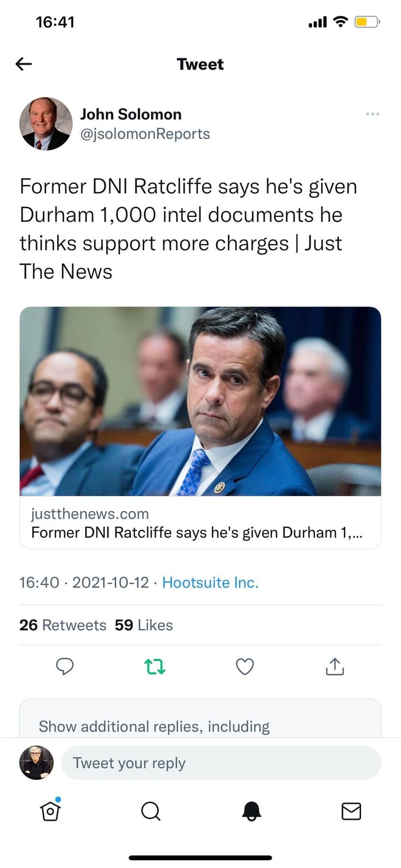Open the Hootsuite Inc. source link

coord(210,582)
